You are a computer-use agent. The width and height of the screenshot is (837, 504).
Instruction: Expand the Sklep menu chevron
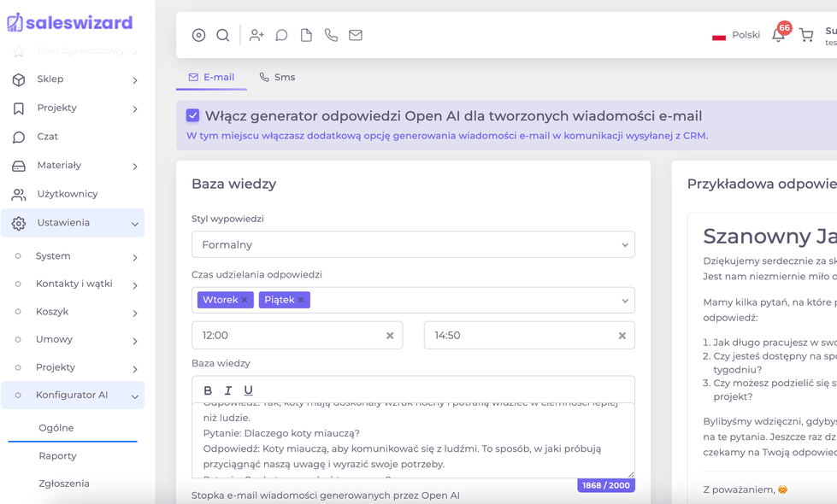click(135, 80)
